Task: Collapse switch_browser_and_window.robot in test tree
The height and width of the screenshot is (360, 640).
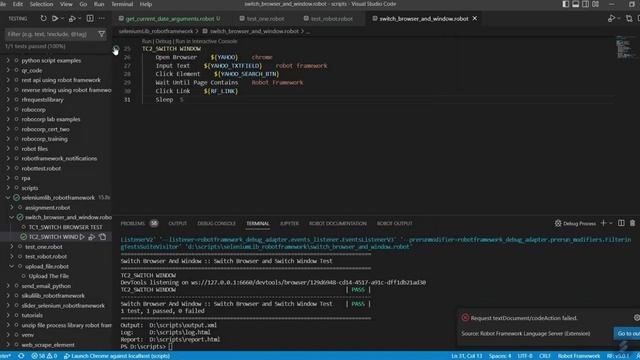Action: [12, 217]
